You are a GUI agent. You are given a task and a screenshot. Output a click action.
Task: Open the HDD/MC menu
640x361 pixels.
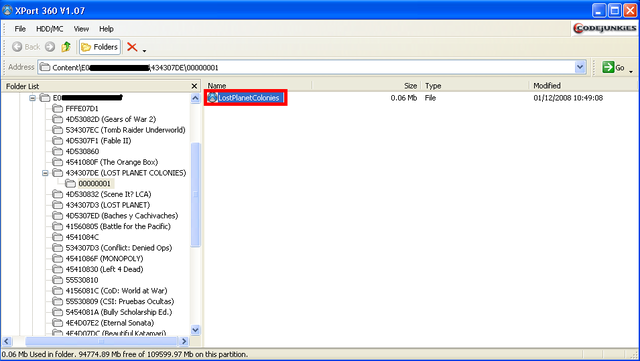pyautogui.click(x=49, y=29)
